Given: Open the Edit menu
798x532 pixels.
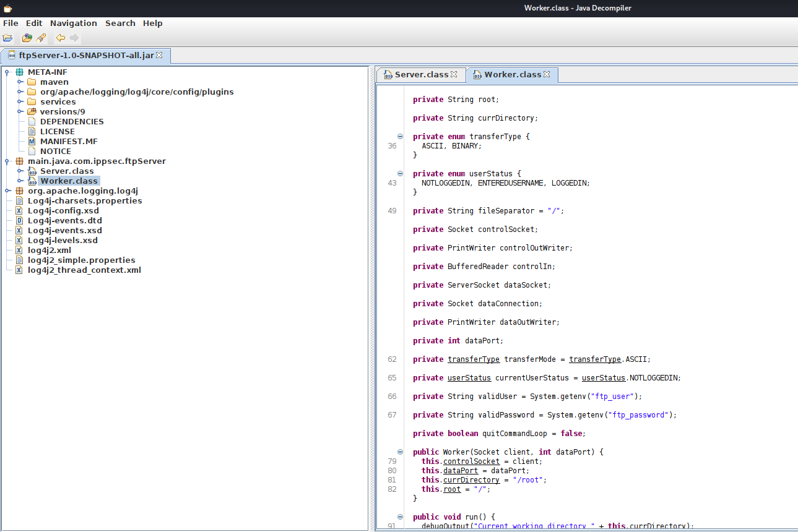Looking at the screenshot, I should click(34, 23).
